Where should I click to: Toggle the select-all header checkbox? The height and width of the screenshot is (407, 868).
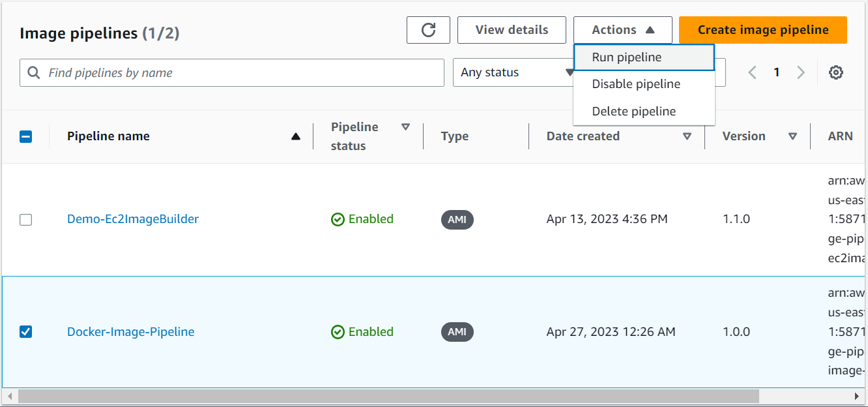(25, 136)
